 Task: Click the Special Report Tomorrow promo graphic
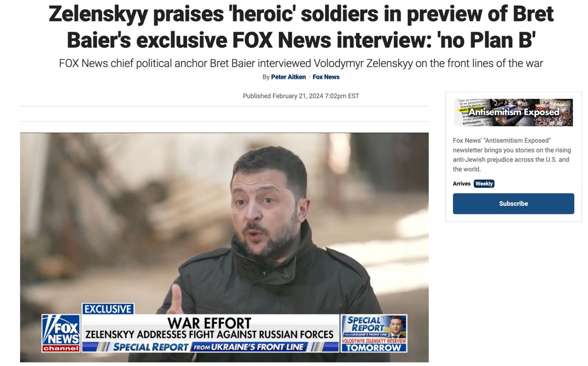point(373,333)
